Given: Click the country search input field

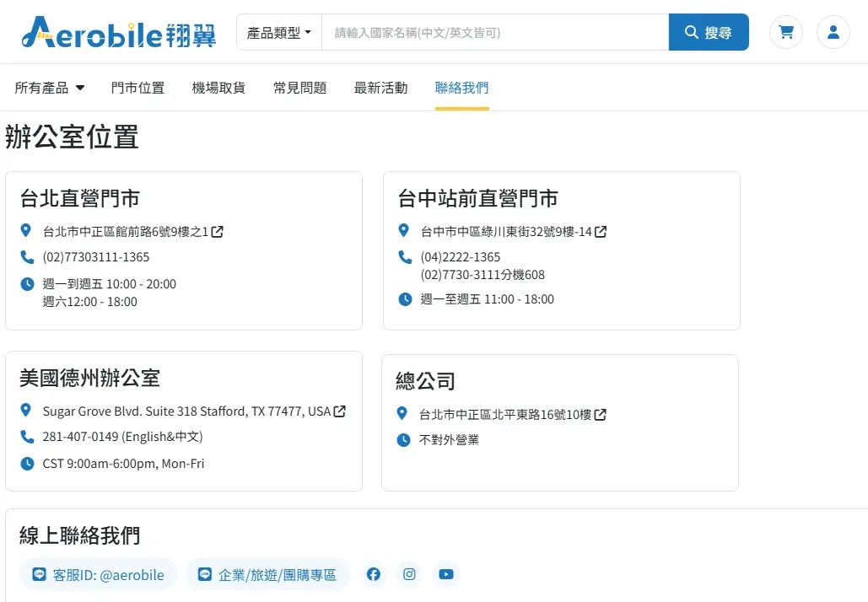Looking at the screenshot, I should point(496,31).
